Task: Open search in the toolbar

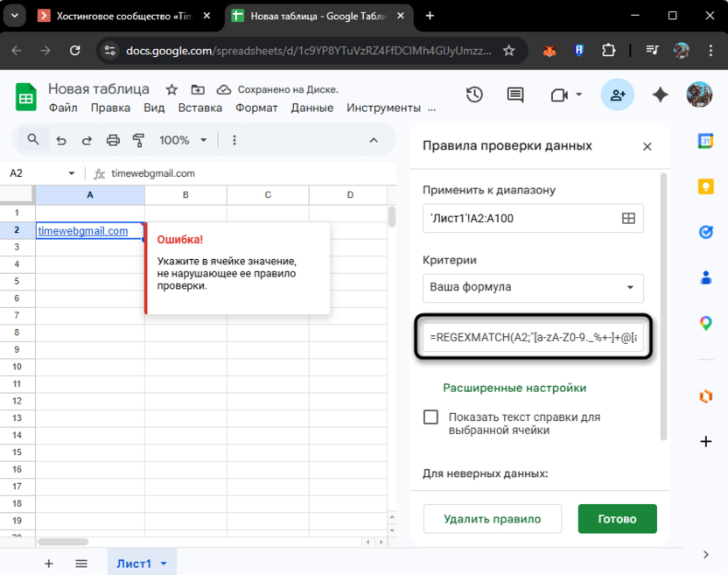Action: pos(33,139)
